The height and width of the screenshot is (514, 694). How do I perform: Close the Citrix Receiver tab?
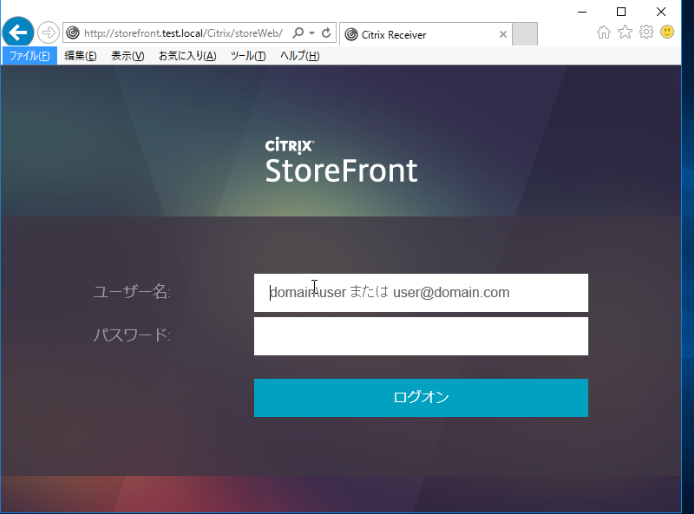coord(503,34)
